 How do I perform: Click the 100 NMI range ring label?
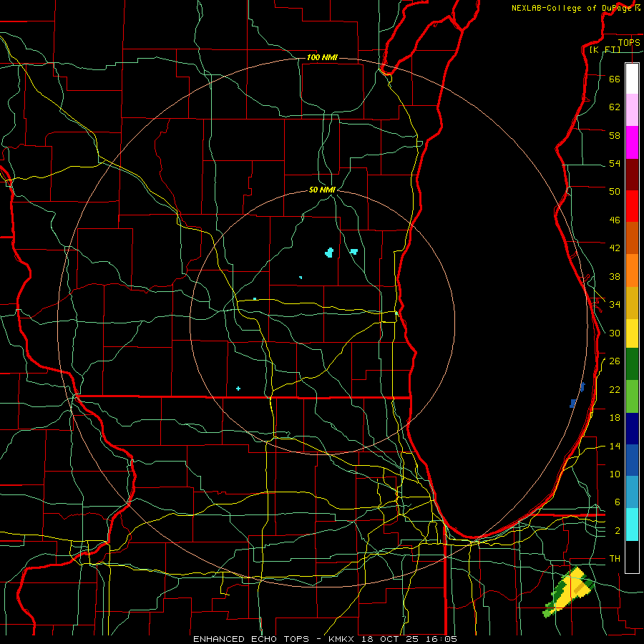322,57
